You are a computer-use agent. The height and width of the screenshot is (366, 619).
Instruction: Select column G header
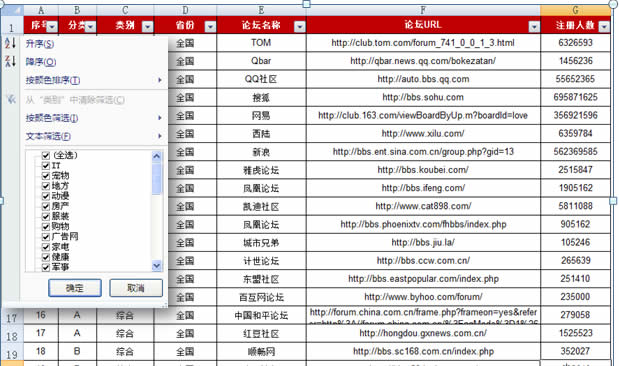[x=576, y=10]
